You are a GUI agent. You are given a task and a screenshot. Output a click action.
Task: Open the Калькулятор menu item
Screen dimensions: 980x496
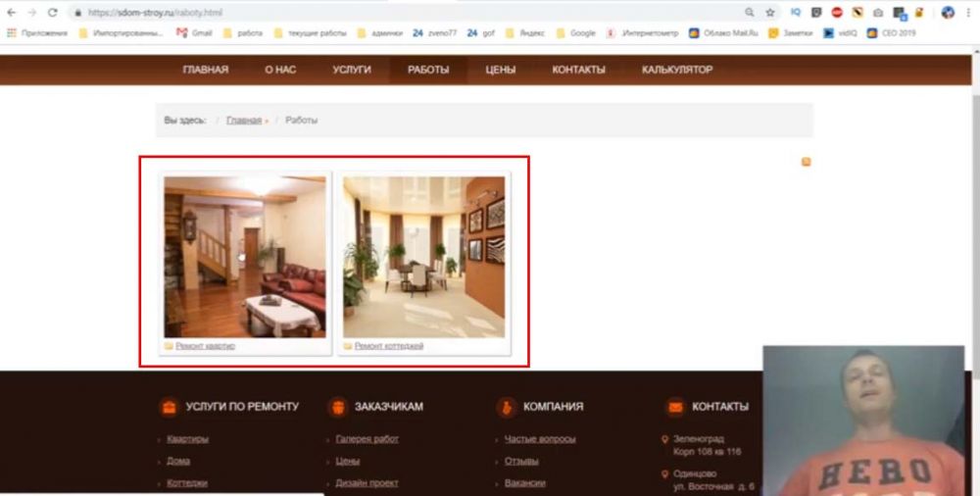click(x=677, y=70)
